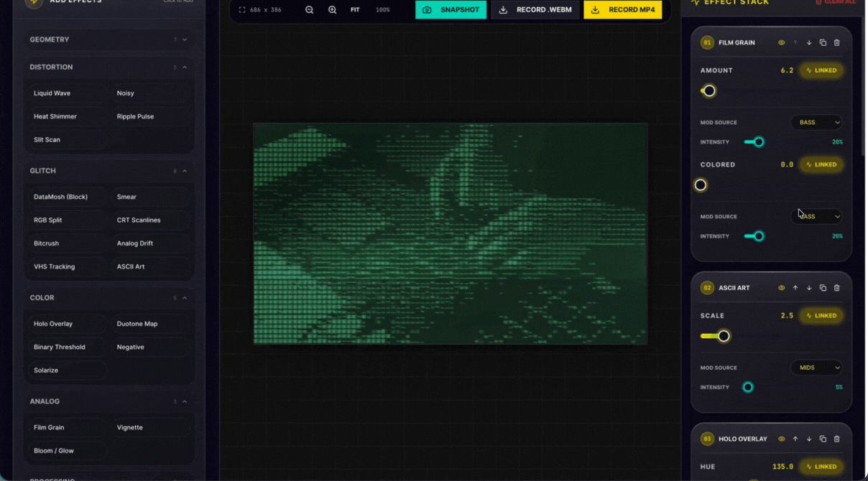The height and width of the screenshot is (481, 868).
Task: Toggle LINKED for Holo Overlay Hue
Action: pyautogui.click(x=821, y=467)
